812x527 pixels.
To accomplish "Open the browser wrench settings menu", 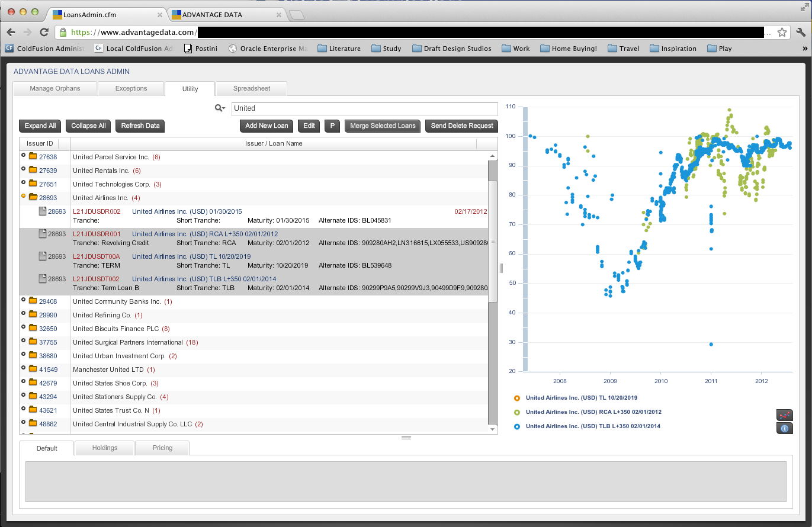I will tap(801, 32).
